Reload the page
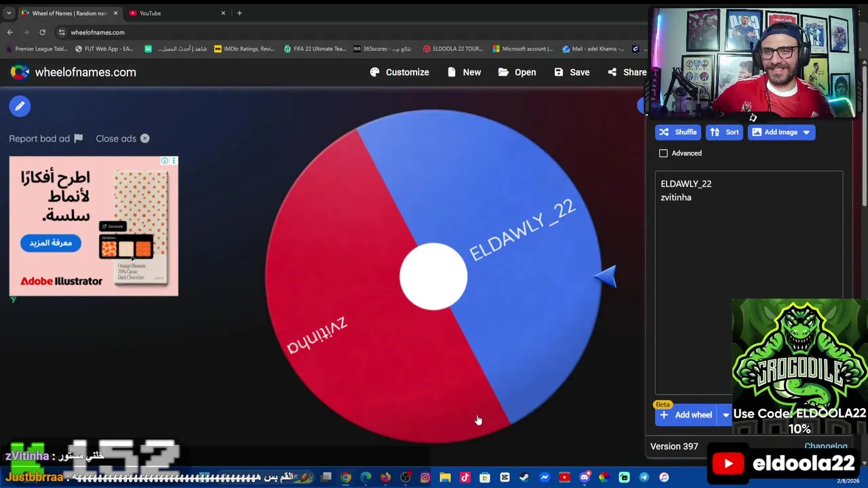The width and height of the screenshot is (868, 488). 42,32
